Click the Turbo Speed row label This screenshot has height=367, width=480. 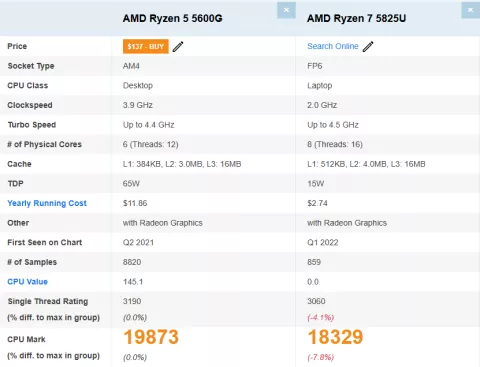(x=32, y=125)
